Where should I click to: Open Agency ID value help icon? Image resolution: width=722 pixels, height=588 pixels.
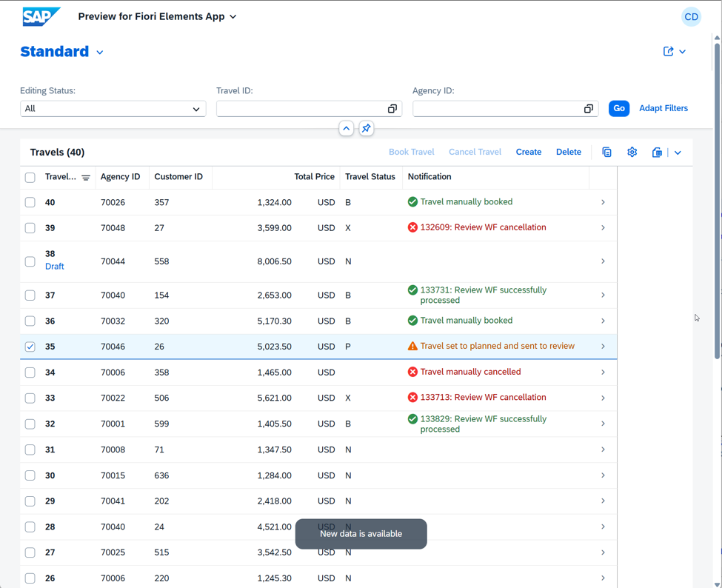(589, 109)
